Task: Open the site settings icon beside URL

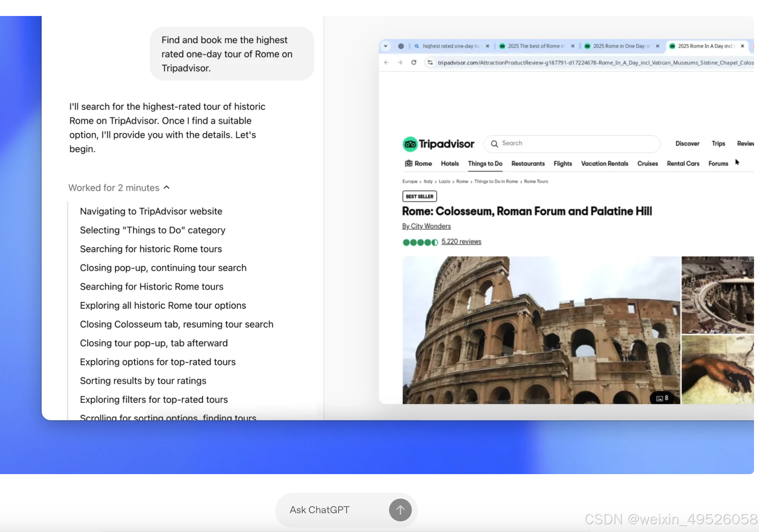Action: point(430,63)
